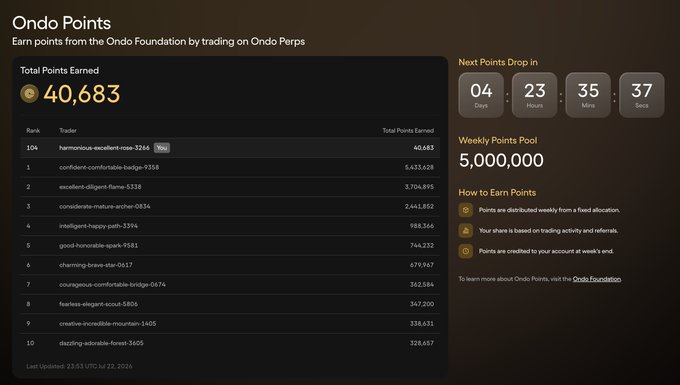The image size is (680, 385).
Task: Click the trading activity share icon
Action: tap(466, 231)
